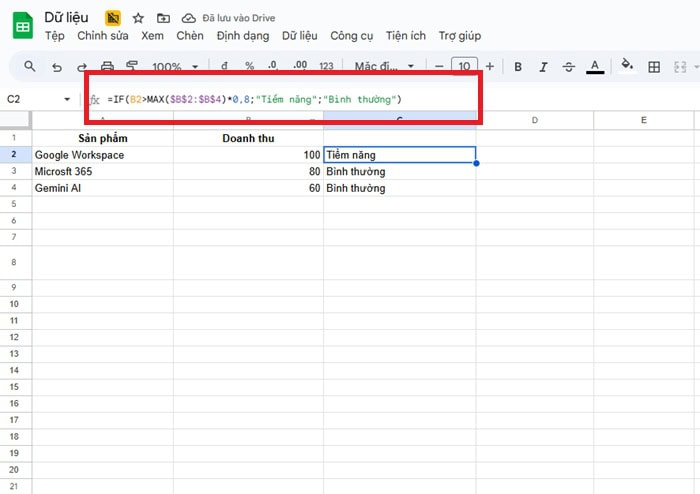Undo the last action
Screen dimensions: 700x494
click(56, 67)
